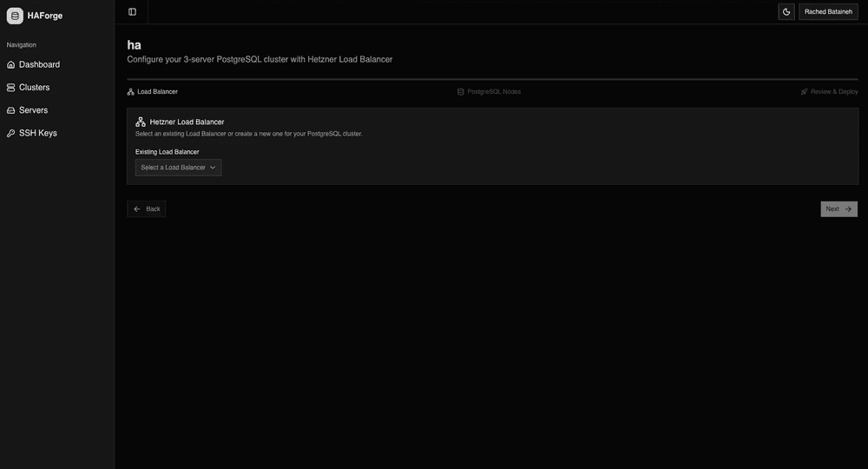Screen dimensions: 868x469
Task: Click the Hetzner Load Balancer heading
Action: pyautogui.click(x=187, y=122)
